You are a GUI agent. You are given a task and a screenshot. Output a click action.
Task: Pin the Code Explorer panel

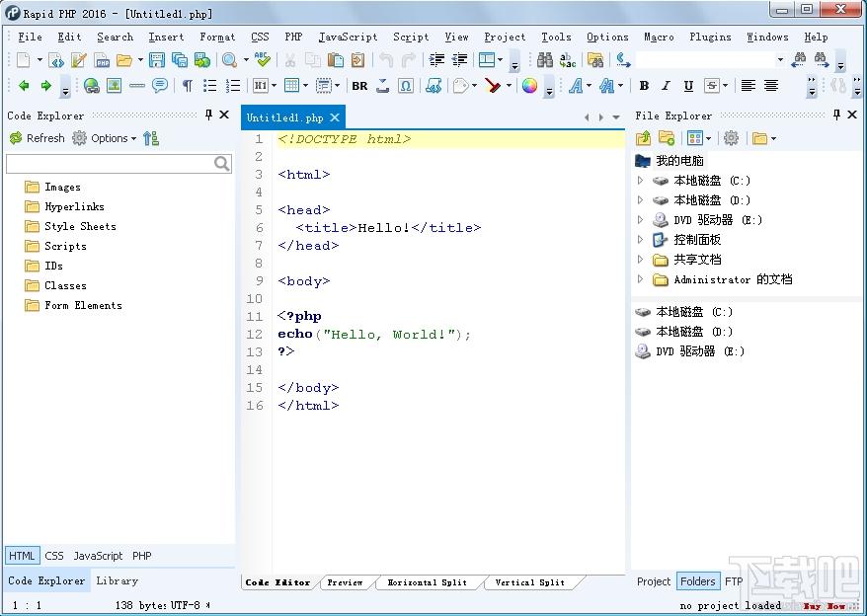(x=208, y=115)
